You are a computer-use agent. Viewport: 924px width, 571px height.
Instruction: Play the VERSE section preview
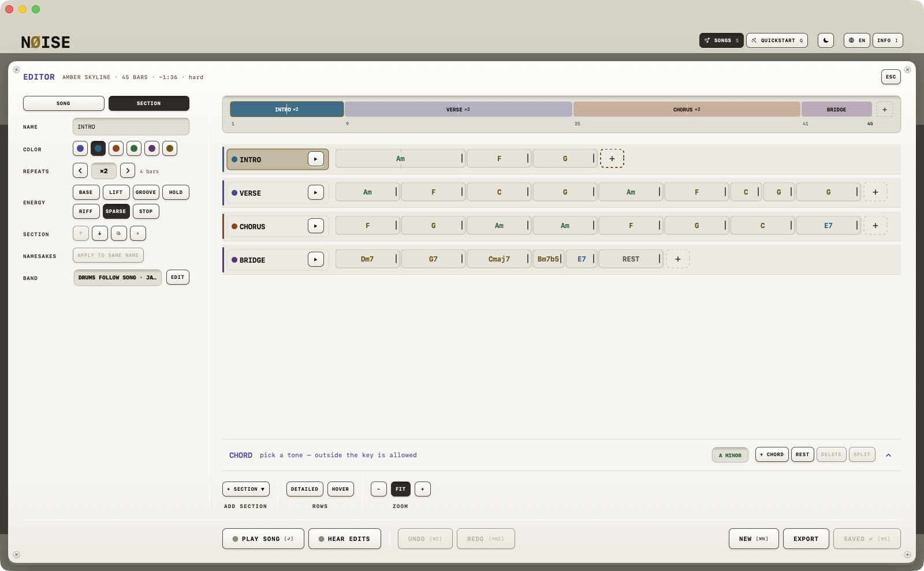pyautogui.click(x=316, y=192)
